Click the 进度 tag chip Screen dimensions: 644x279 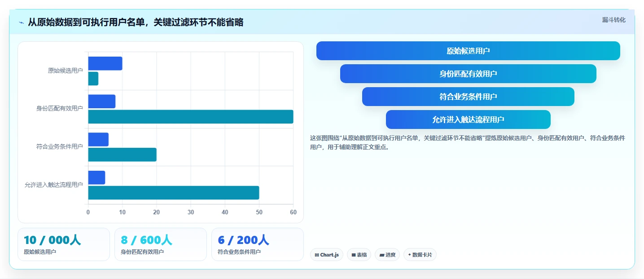(x=387, y=255)
